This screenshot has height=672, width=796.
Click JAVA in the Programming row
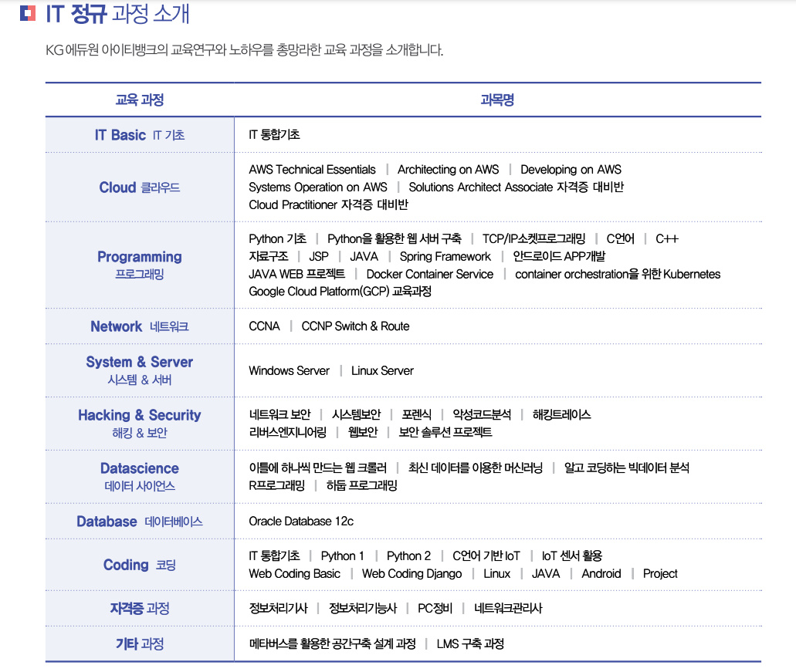[364, 257]
